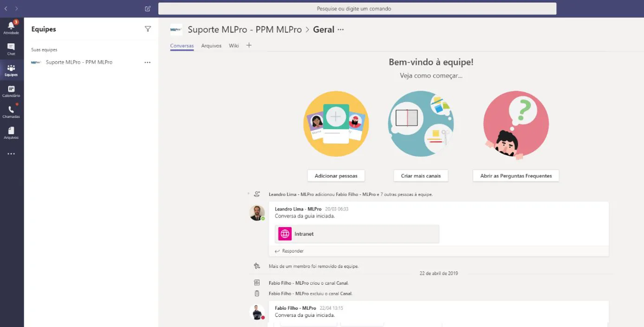The width and height of the screenshot is (644, 327).
Task: Click the 20/03 06:33 timestamp
Action: coord(337,209)
